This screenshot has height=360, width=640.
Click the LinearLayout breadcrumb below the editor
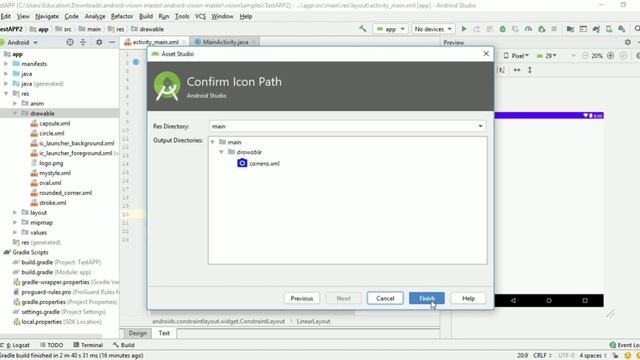click(x=313, y=321)
